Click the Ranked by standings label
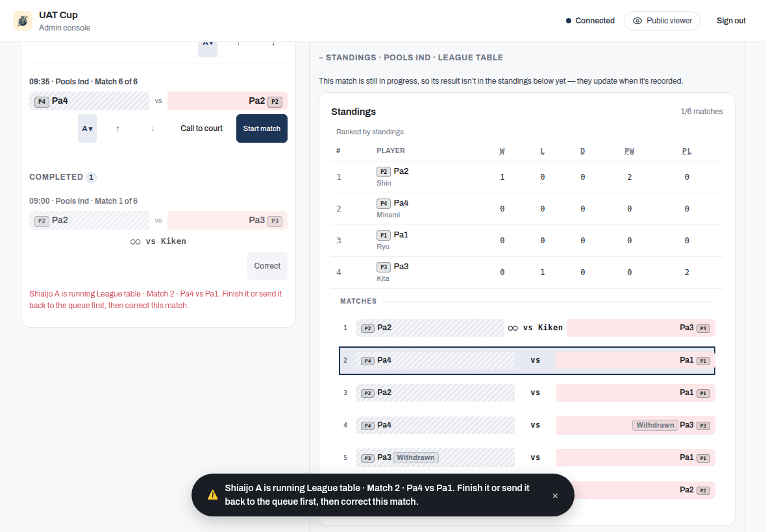 point(370,132)
